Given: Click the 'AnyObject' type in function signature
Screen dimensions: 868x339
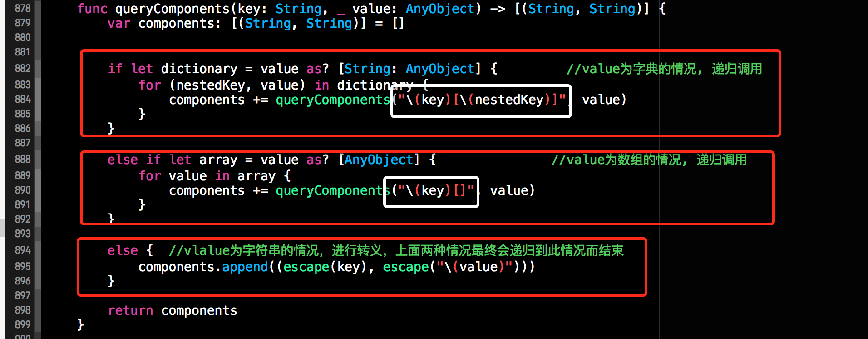Looking at the screenshot, I should 439,9.
